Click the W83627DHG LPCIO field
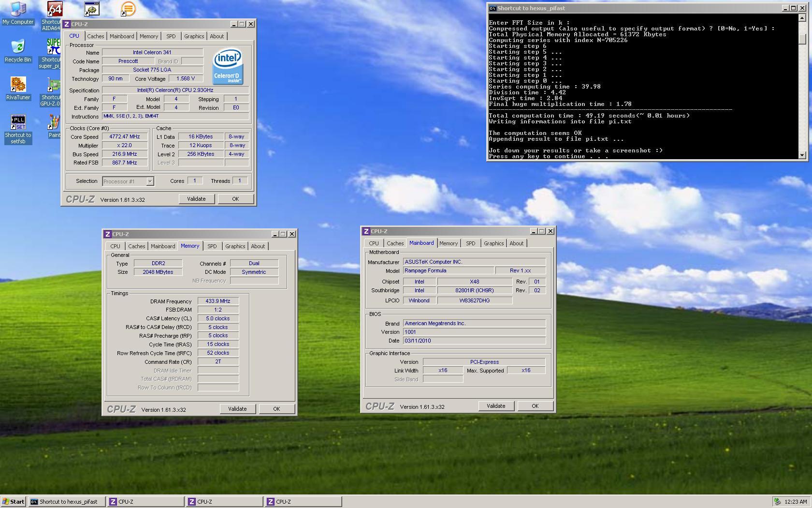 [475, 300]
